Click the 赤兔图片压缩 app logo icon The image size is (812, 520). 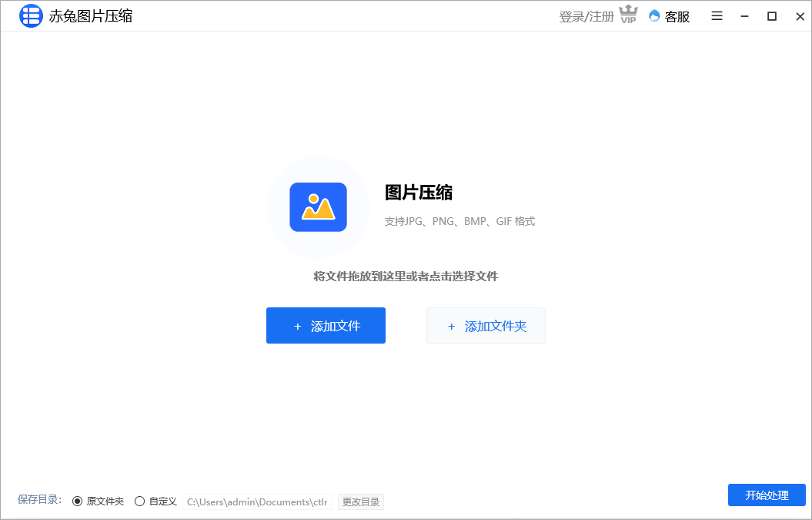pos(31,16)
